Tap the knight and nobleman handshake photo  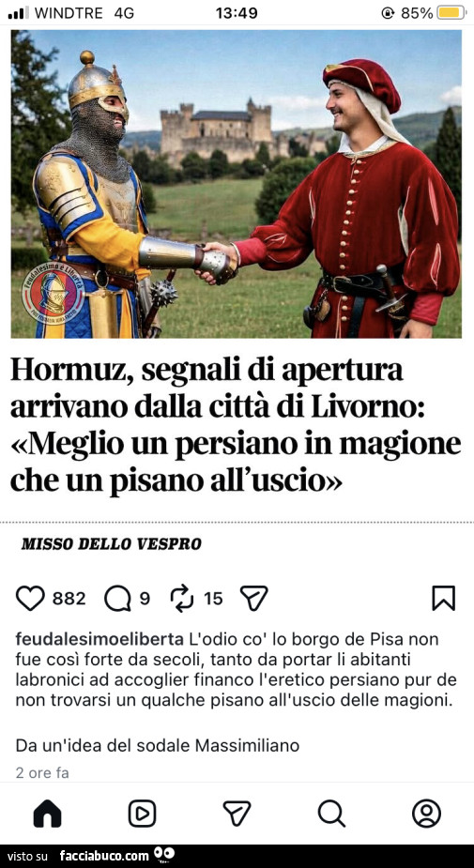237,184
